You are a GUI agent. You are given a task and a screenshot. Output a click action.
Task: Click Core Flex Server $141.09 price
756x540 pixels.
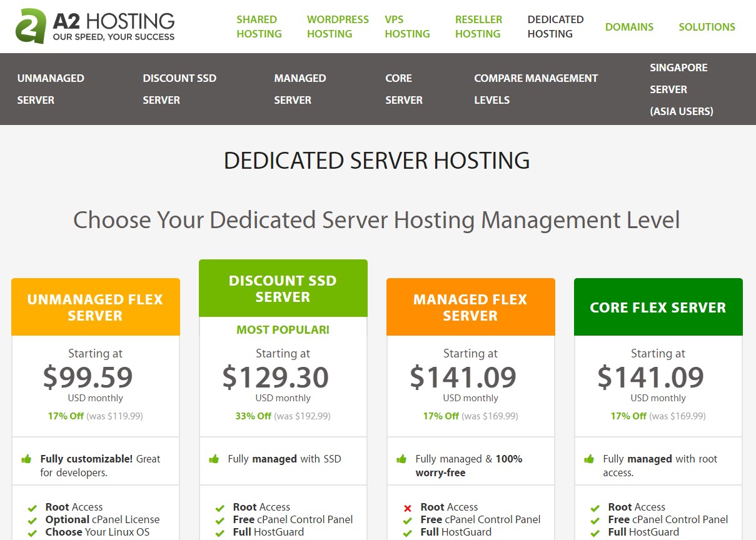(651, 377)
